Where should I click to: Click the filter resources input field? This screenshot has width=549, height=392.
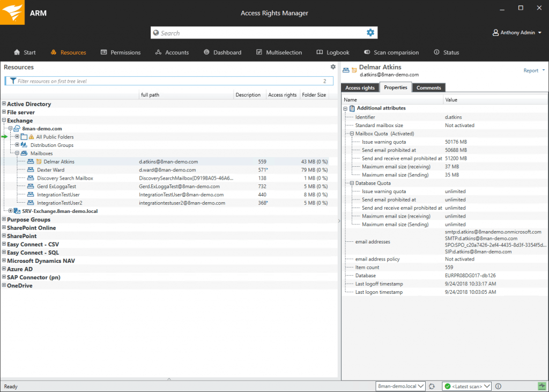click(169, 81)
